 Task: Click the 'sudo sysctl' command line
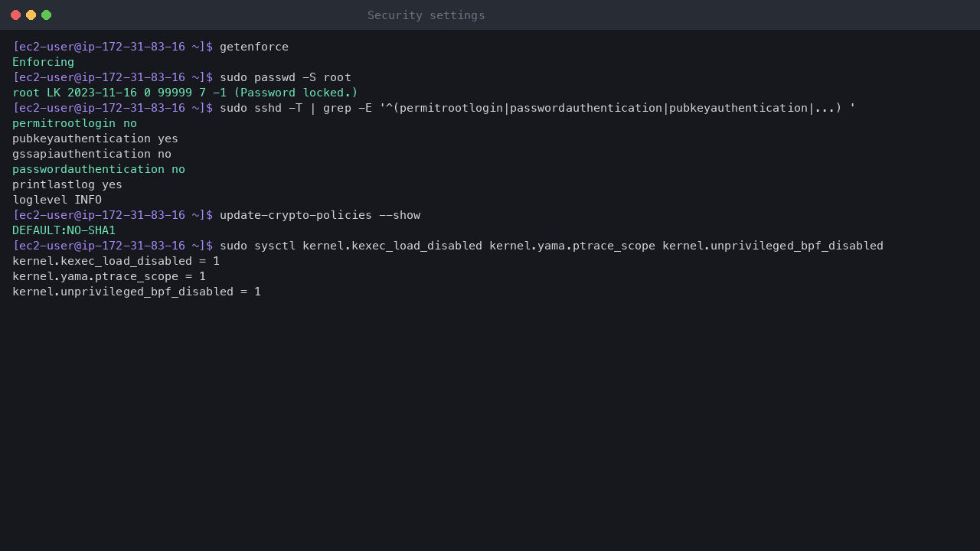[551, 246]
